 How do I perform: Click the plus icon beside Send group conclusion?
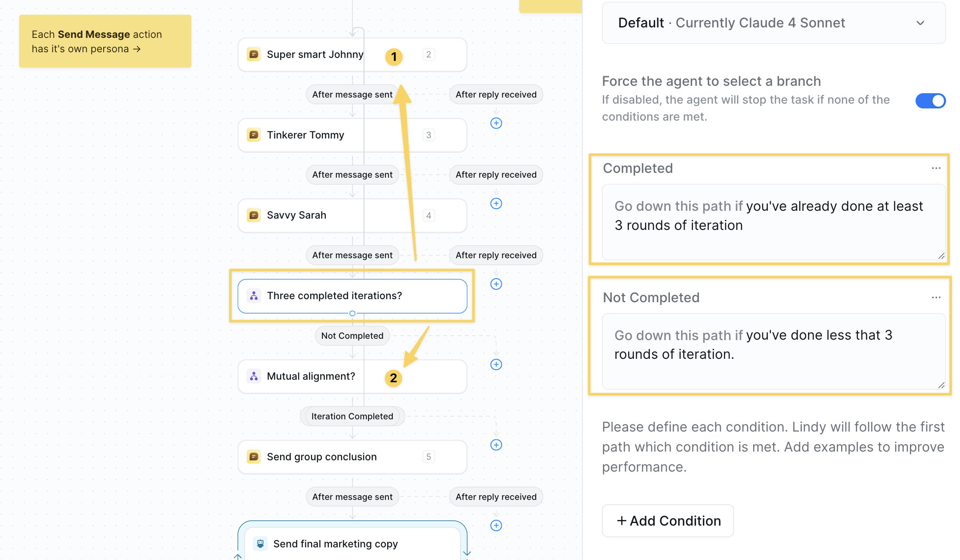496,445
